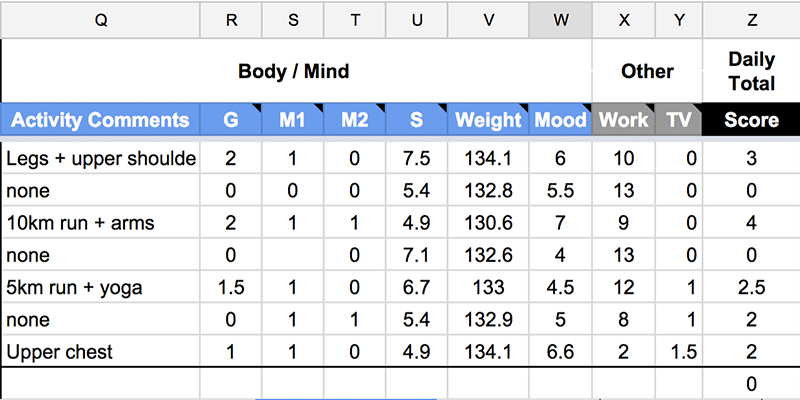Click the '5km run + yoga' cell
The image size is (800, 400).
(101, 287)
